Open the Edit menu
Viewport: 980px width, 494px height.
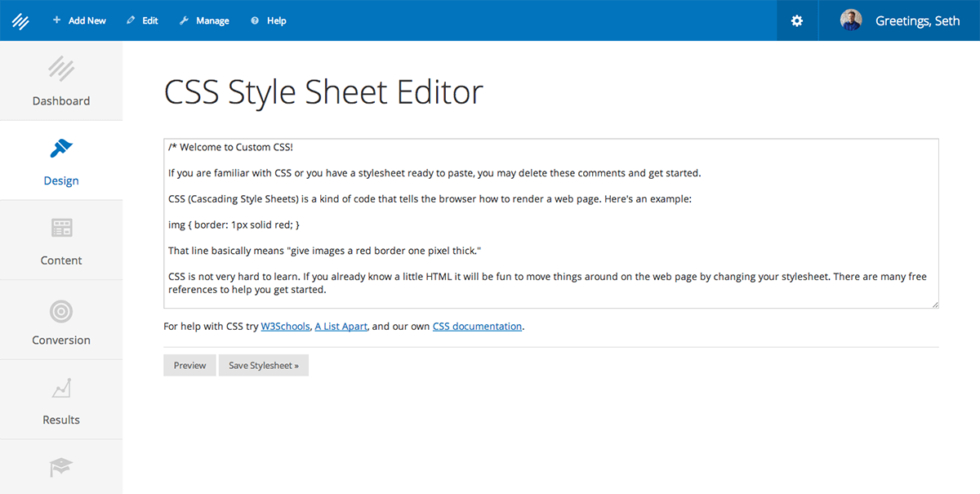click(x=143, y=20)
